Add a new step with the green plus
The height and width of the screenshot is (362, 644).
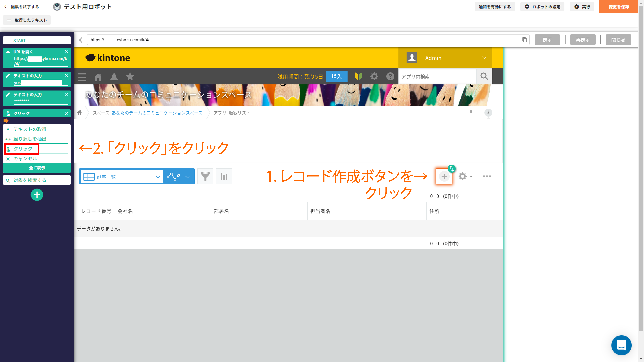[x=37, y=195]
